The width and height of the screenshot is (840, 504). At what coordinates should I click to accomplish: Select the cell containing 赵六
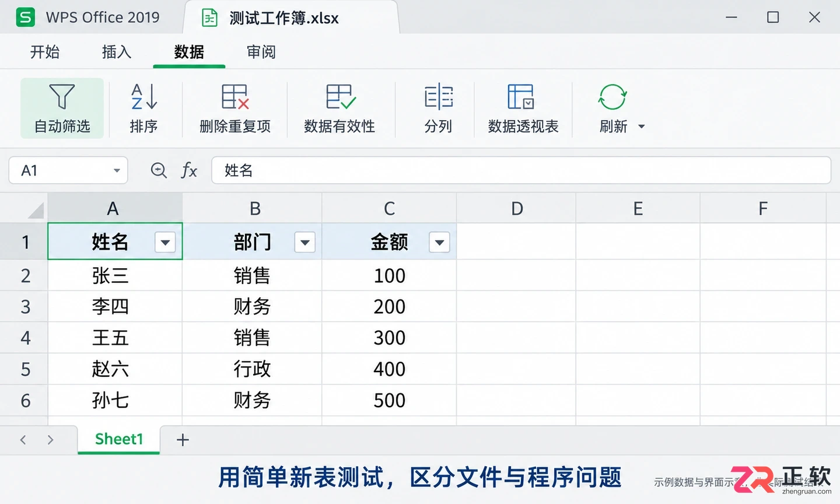[x=115, y=369]
